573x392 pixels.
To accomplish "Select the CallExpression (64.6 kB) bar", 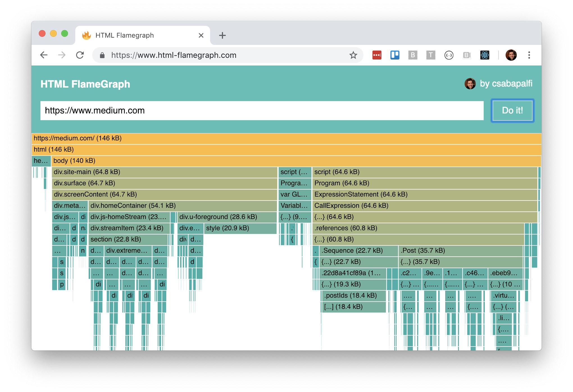I will coord(425,206).
